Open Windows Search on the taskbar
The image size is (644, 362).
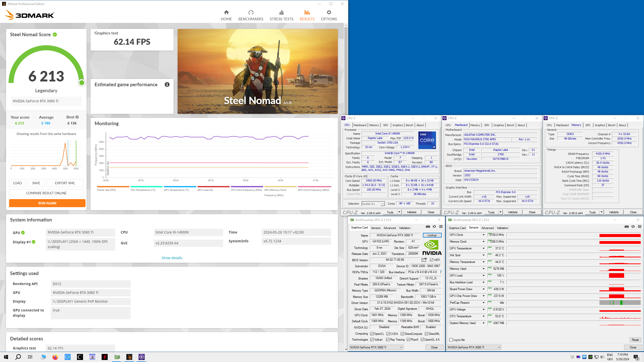point(18,357)
